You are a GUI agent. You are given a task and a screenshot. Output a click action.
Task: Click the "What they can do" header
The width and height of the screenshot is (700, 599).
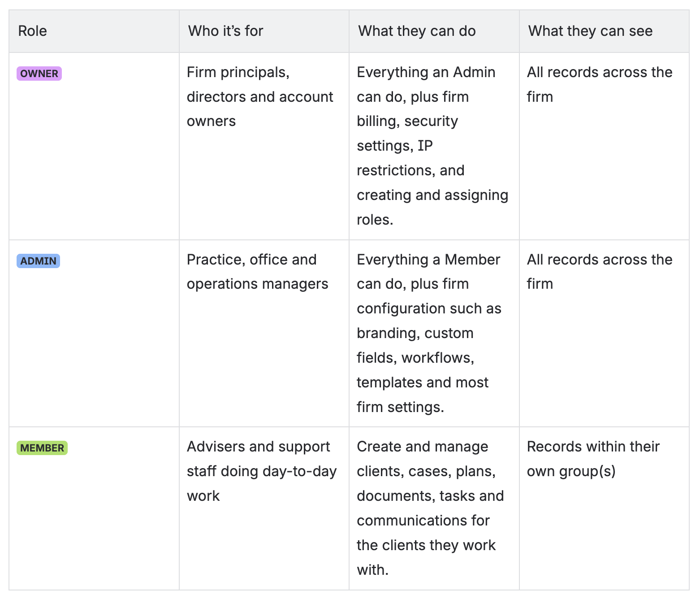417,31
